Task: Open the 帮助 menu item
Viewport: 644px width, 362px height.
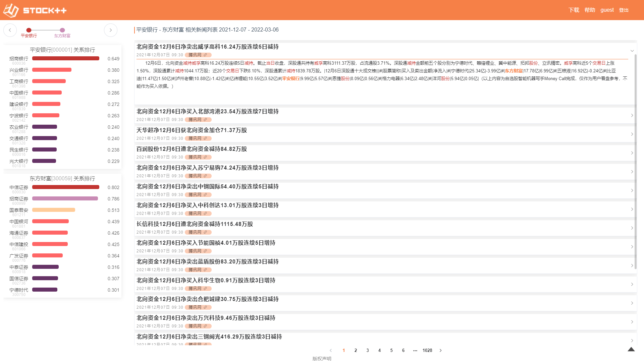Action: click(x=590, y=10)
